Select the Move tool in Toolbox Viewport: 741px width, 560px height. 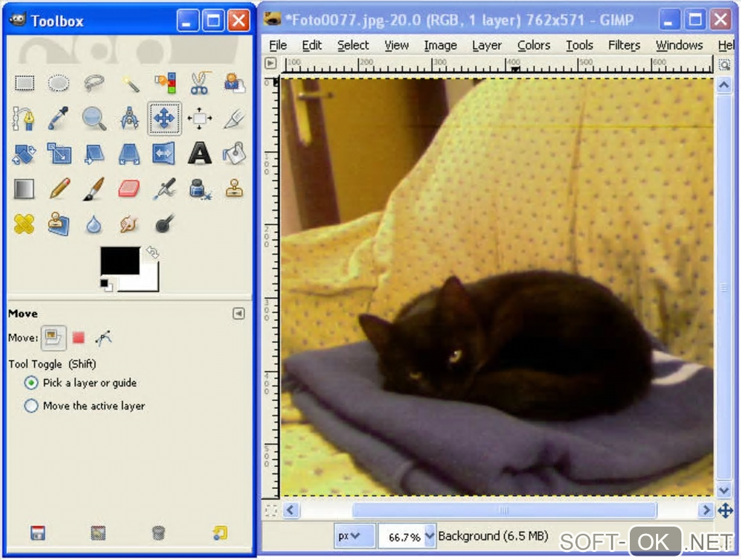tap(164, 118)
